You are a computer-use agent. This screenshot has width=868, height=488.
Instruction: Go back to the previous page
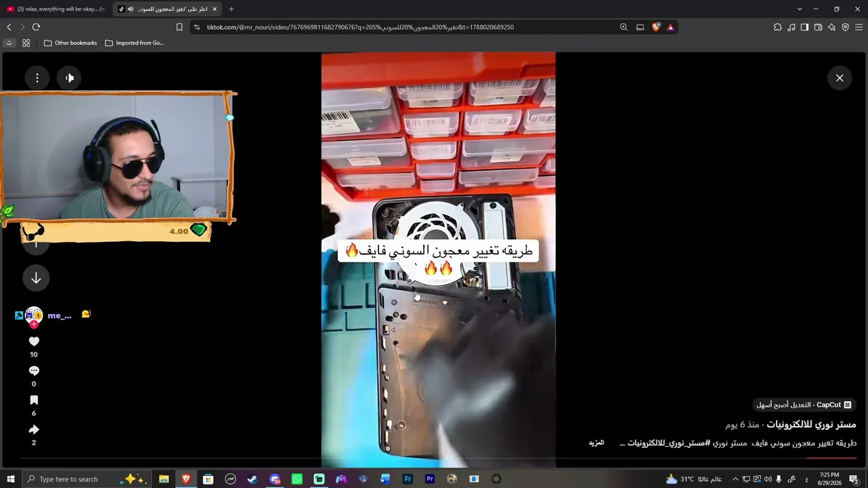[9, 27]
